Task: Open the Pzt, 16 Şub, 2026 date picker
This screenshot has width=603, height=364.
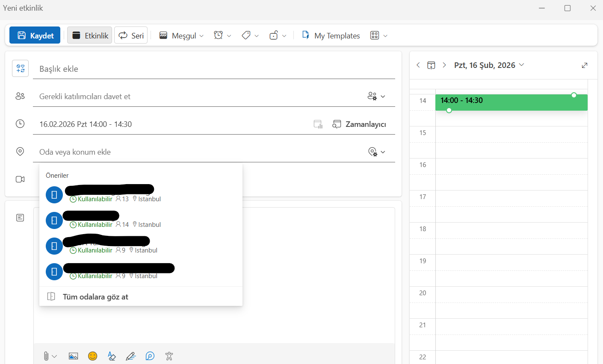Action: 489,65
